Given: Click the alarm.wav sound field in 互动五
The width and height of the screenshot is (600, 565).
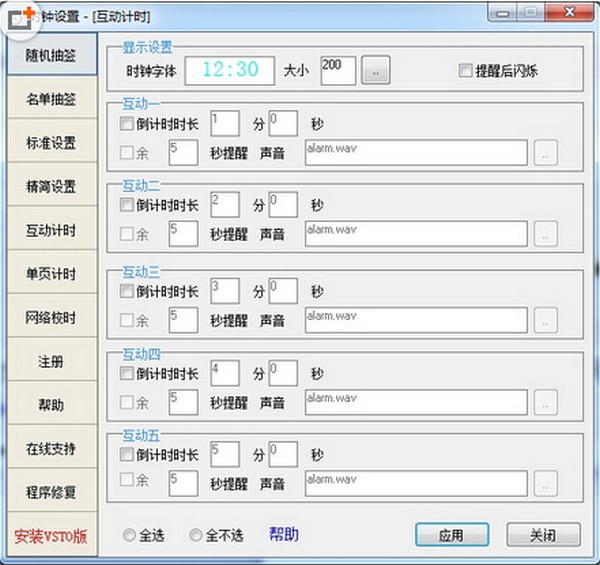Looking at the screenshot, I should [416, 484].
